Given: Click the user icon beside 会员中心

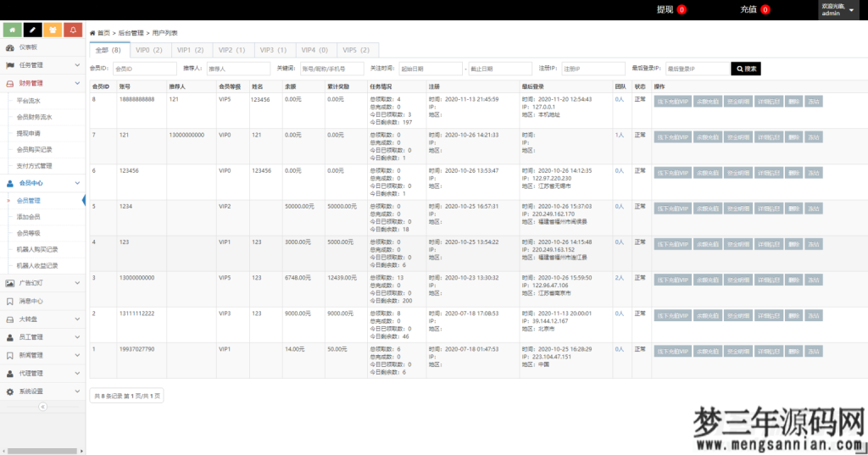Looking at the screenshot, I should click(10, 183).
